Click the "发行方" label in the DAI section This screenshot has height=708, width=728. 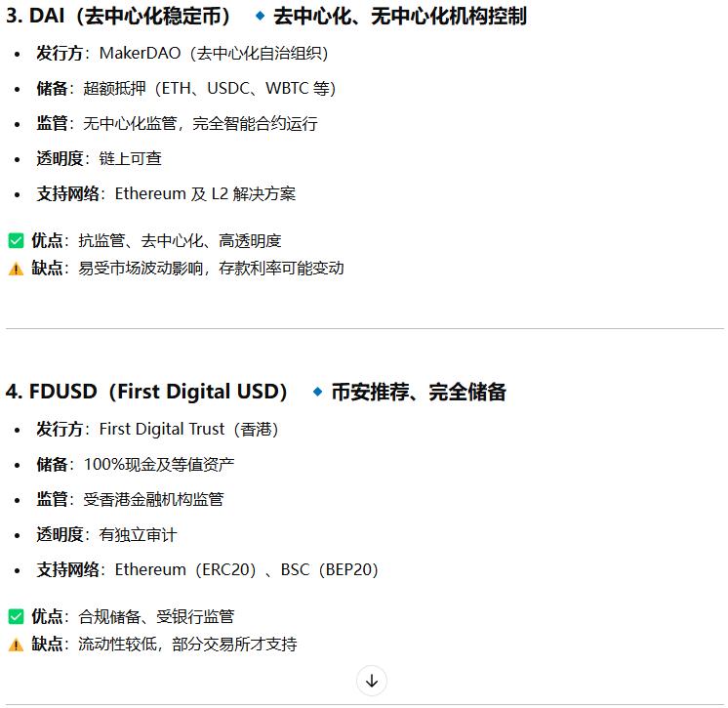[60, 53]
